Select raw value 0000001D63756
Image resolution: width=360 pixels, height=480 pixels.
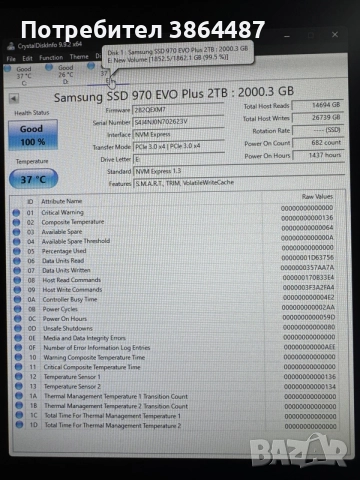[308, 257]
